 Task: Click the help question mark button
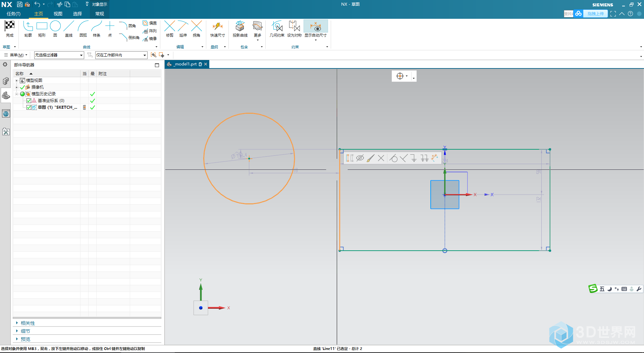point(630,14)
